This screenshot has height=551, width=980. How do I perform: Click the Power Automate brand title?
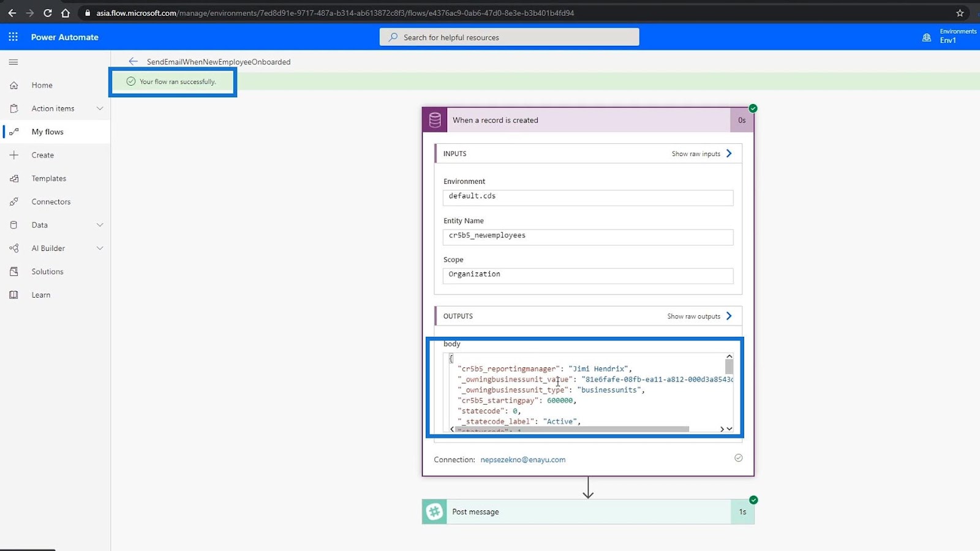coord(65,37)
